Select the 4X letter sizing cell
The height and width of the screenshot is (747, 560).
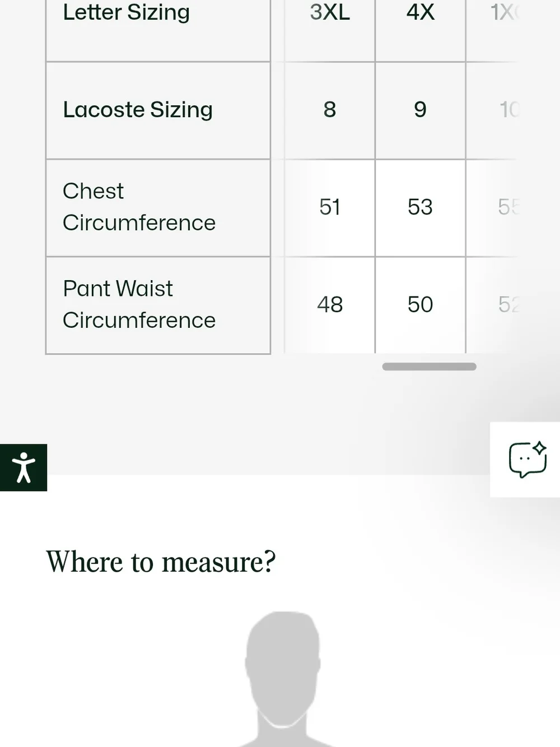(x=421, y=22)
